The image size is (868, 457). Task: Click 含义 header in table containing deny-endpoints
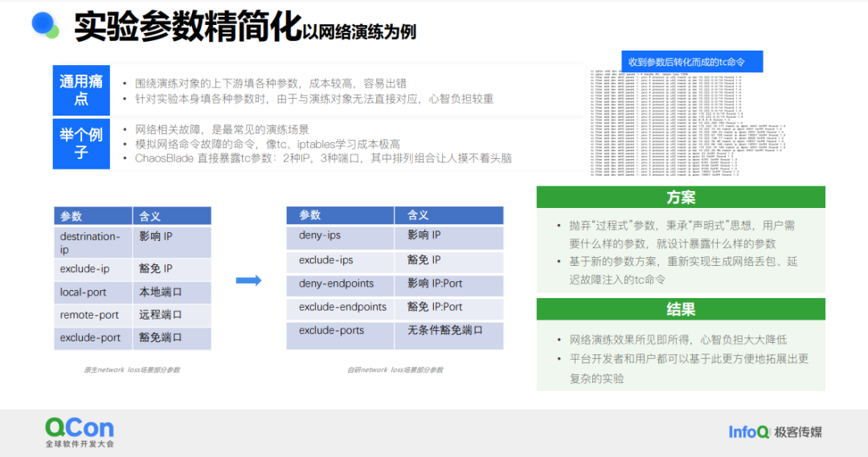coord(449,215)
